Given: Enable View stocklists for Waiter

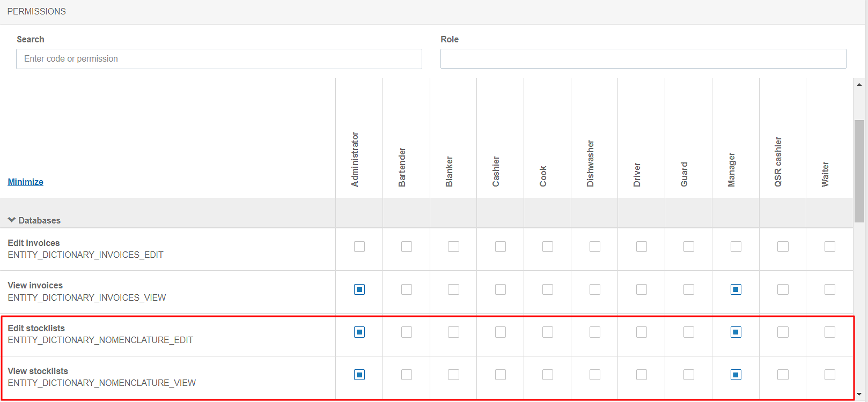Looking at the screenshot, I should tap(829, 375).
